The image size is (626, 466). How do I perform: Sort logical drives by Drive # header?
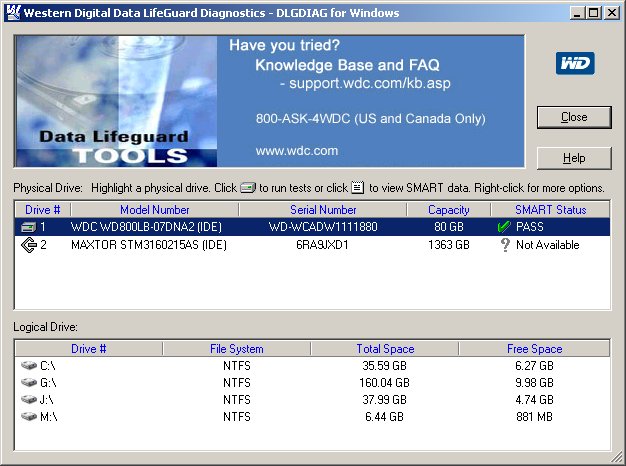coord(89,349)
